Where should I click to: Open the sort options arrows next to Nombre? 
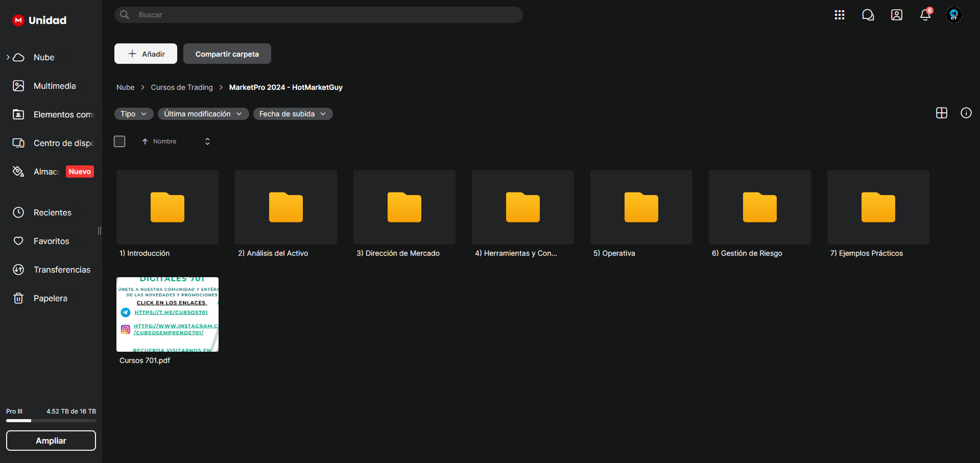point(207,141)
